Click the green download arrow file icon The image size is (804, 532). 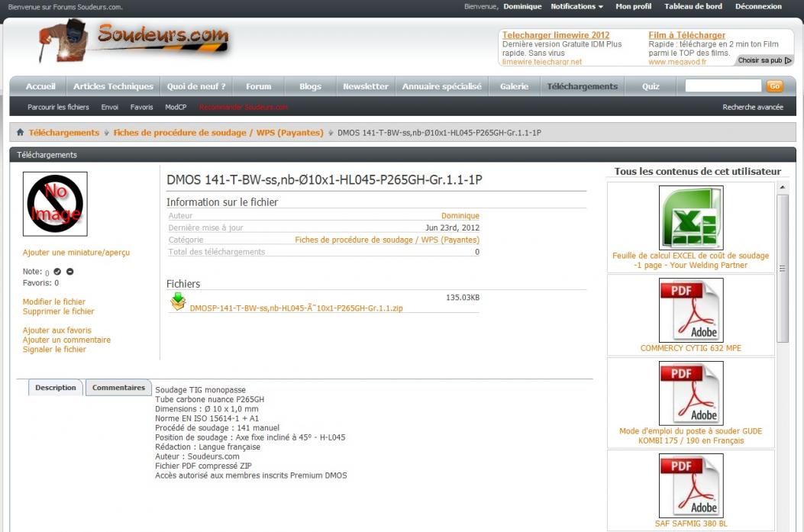click(178, 301)
